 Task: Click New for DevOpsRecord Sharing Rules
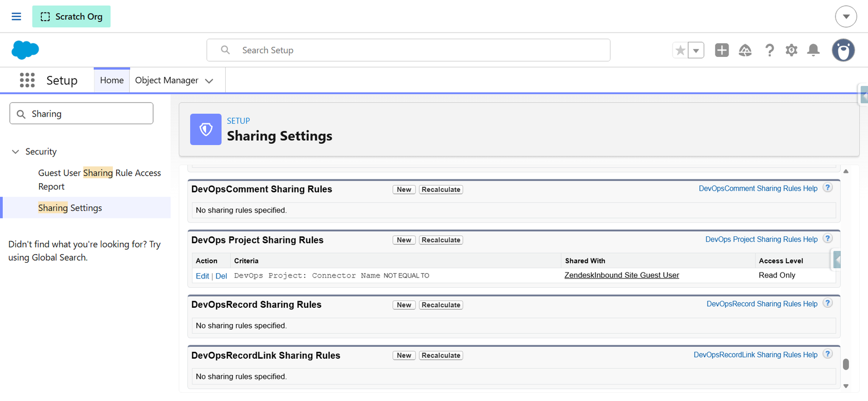(x=404, y=305)
